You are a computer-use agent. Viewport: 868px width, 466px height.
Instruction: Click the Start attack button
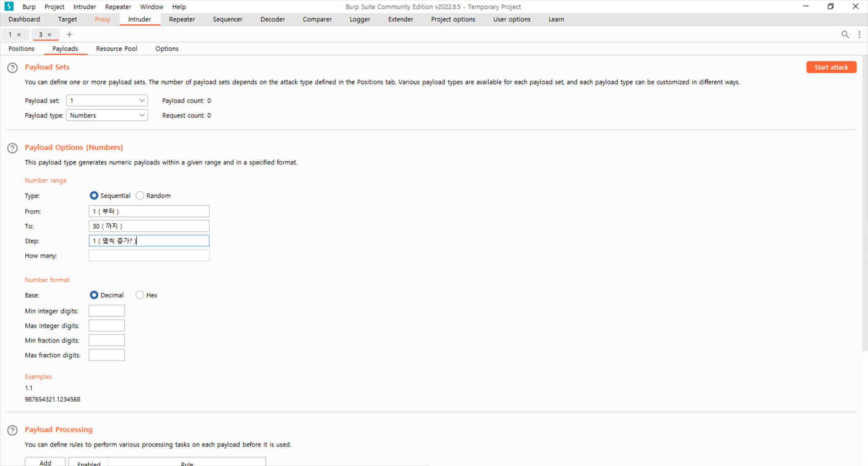tap(831, 67)
